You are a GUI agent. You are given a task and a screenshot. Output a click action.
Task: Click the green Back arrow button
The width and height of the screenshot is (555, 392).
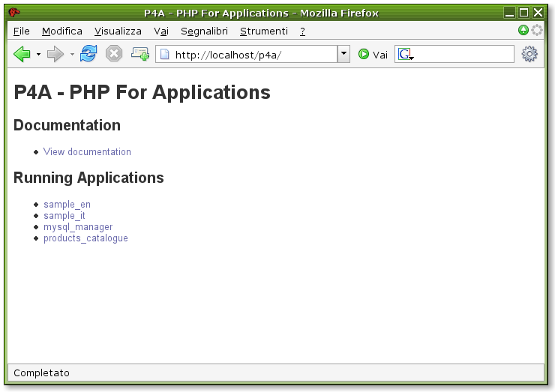(x=21, y=54)
